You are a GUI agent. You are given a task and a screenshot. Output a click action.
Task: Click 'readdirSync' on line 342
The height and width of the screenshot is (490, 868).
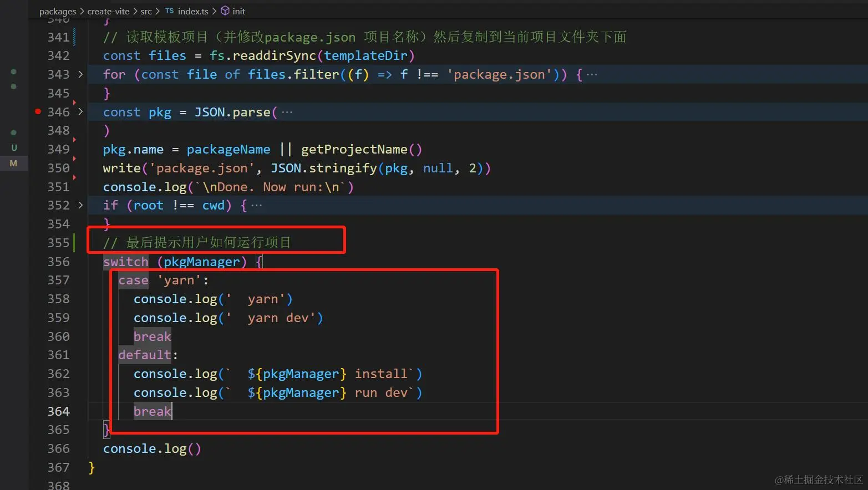pyautogui.click(x=274, y=55)
